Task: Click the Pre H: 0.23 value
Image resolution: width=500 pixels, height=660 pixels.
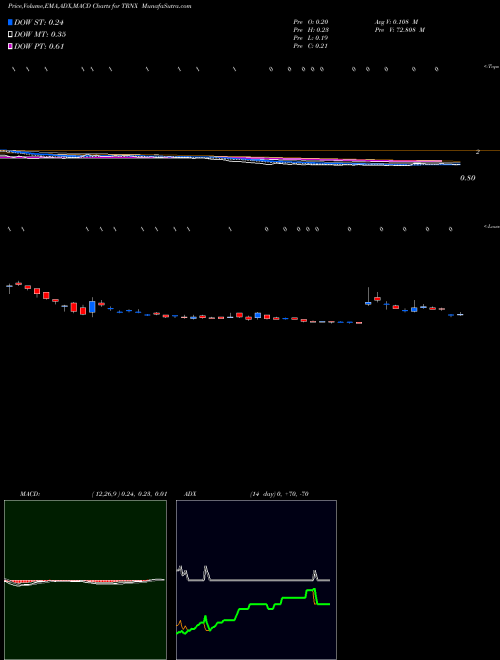Action: click(311, 30)
